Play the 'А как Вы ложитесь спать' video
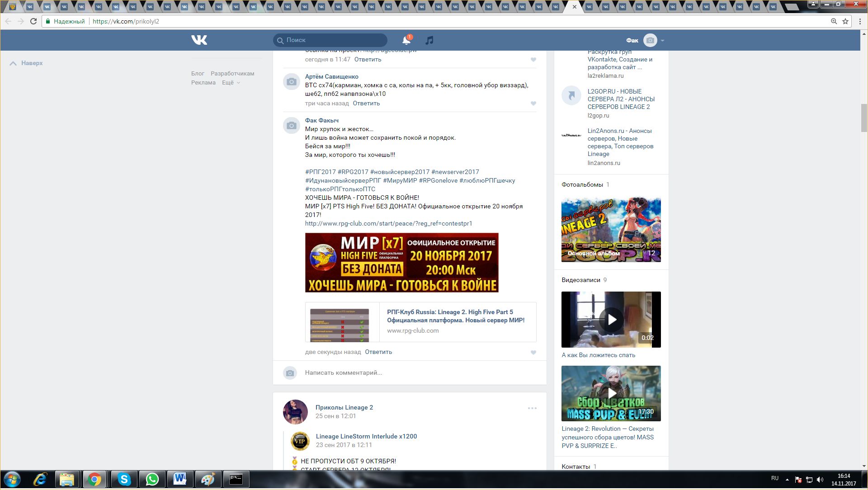This screenshot has height=490, width=868. pyautogui.click(x=611, y=320)
